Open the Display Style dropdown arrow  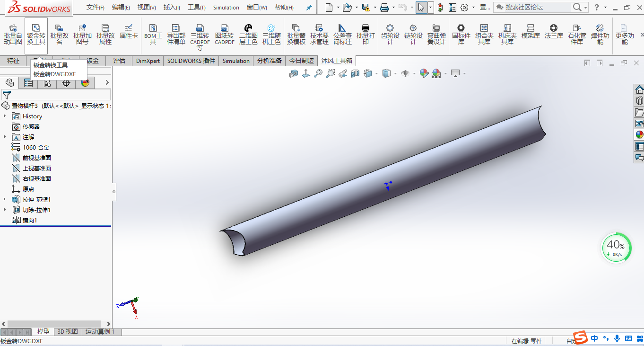pos(395,73)
